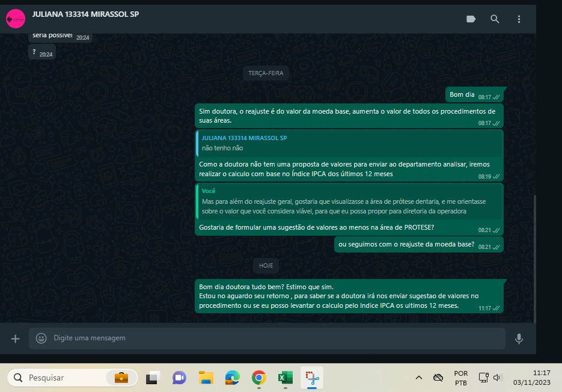Open Microsoft Edge from the taskbar
562x392 pixels.
tap(232, 378)
